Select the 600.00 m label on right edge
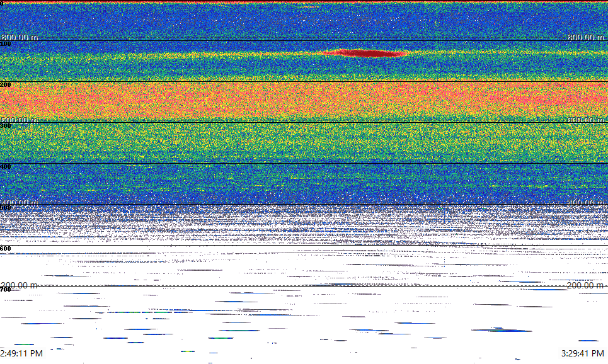This screenshot has width=608, height=364. pos(585,120)
